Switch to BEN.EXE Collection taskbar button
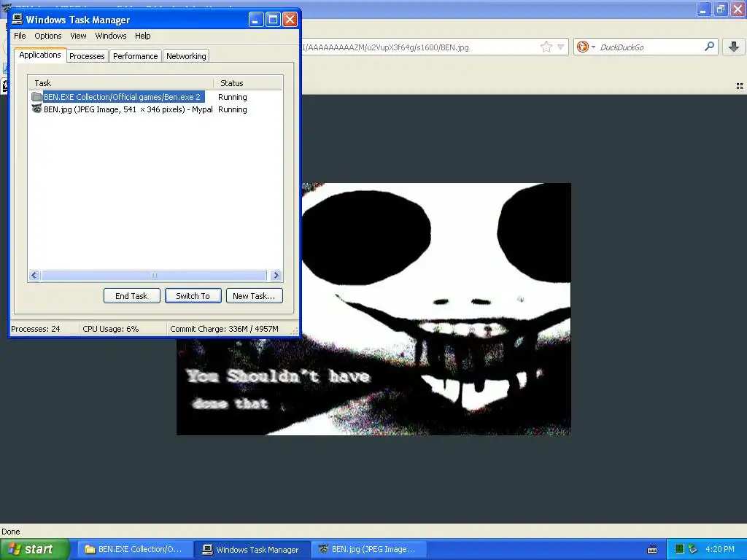This screenshot has height=560, width=747. (x=135, y=549)
